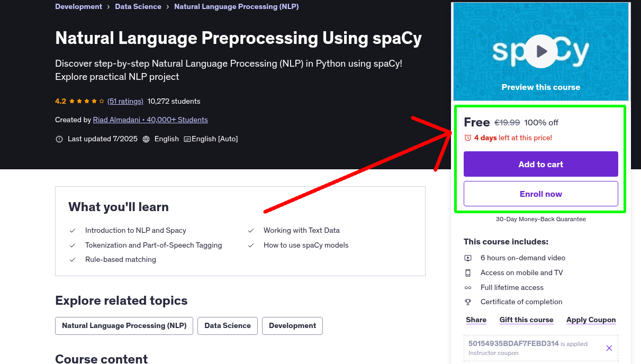Click the course title heading

click(239, 38)
